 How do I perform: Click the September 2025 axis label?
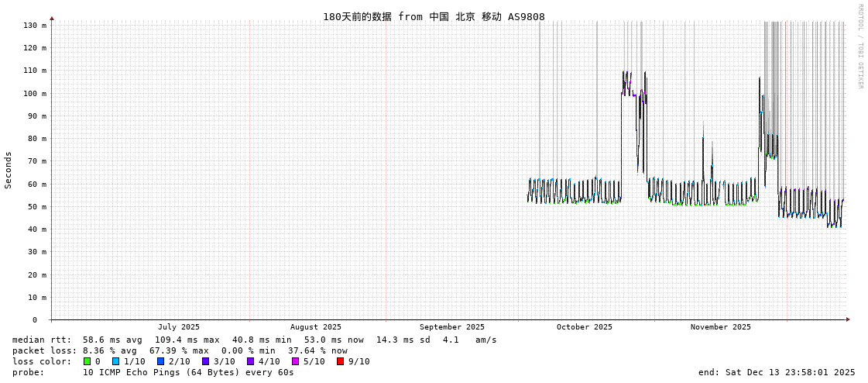click(452, 327)
